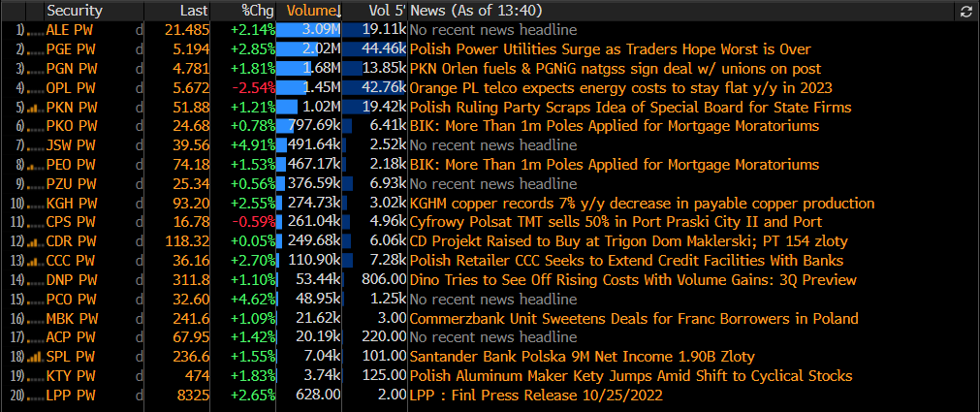Select the JSW PW security
Viewport: 980px width, 412px height.
click(x=72, y=145)
